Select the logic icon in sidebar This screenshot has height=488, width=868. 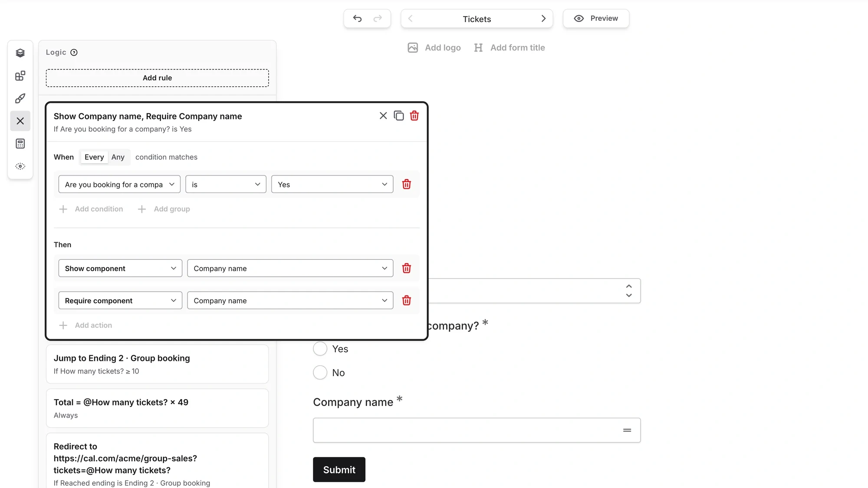click(20, 121)
